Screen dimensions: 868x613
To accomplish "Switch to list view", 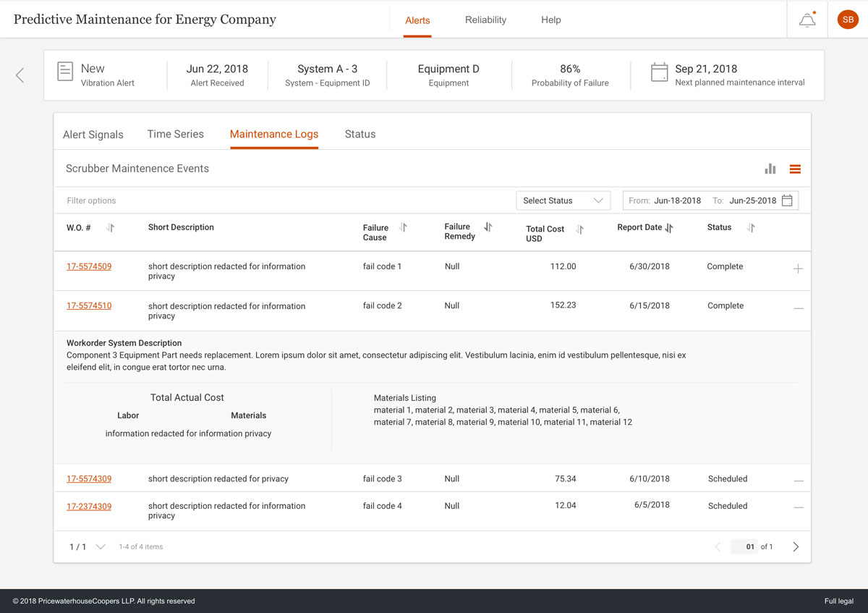I will 795,169.
